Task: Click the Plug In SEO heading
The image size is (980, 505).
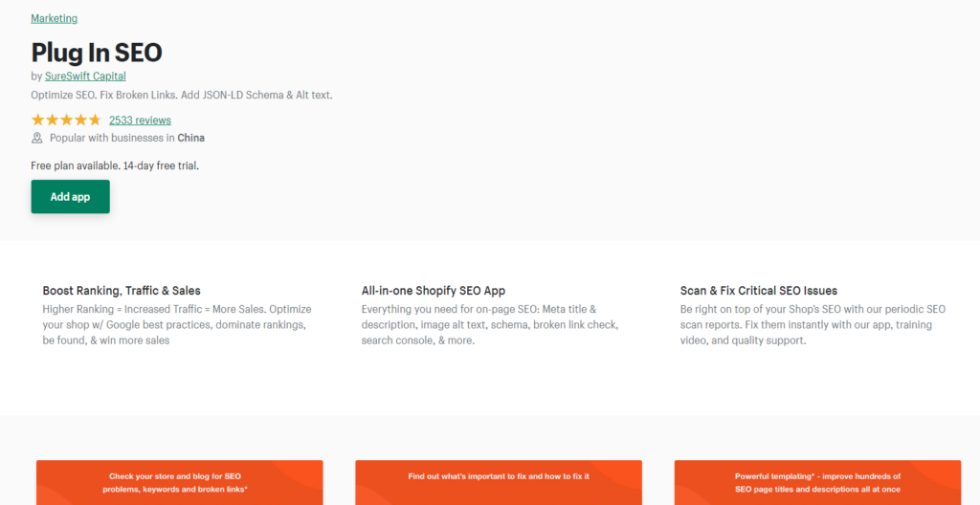Action: click(x=97, y=53)
